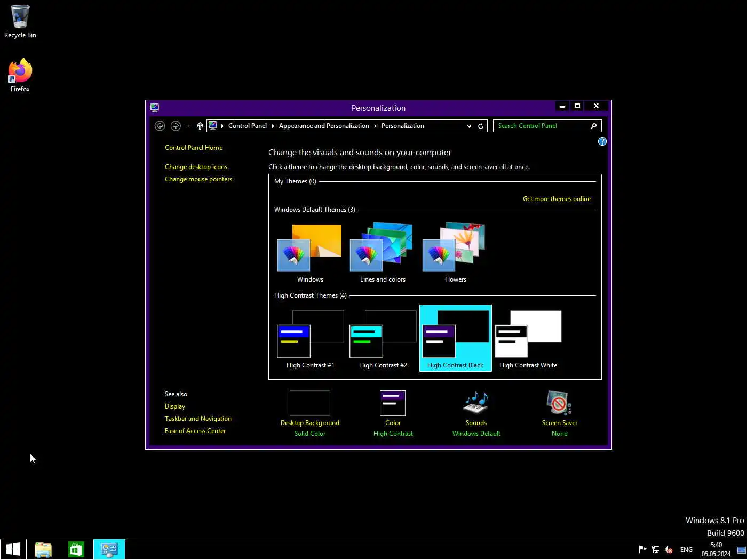Open the Windows Store taskbar icon
747x560 pixels.
[x=76, y=549]
